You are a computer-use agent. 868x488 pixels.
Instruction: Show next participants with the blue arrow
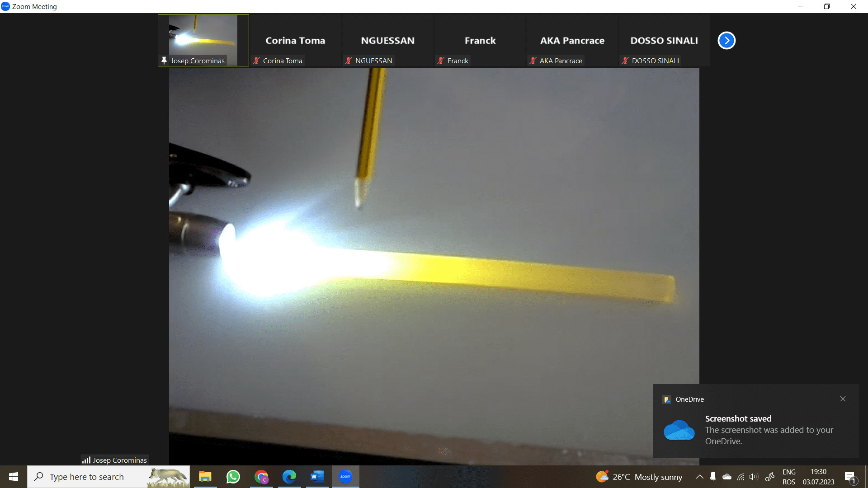726,41
